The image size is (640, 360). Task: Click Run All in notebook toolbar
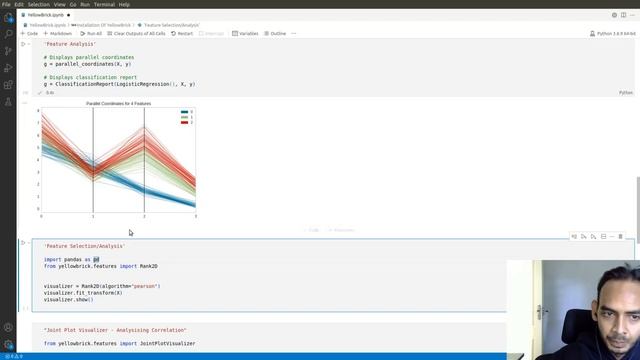91,33
